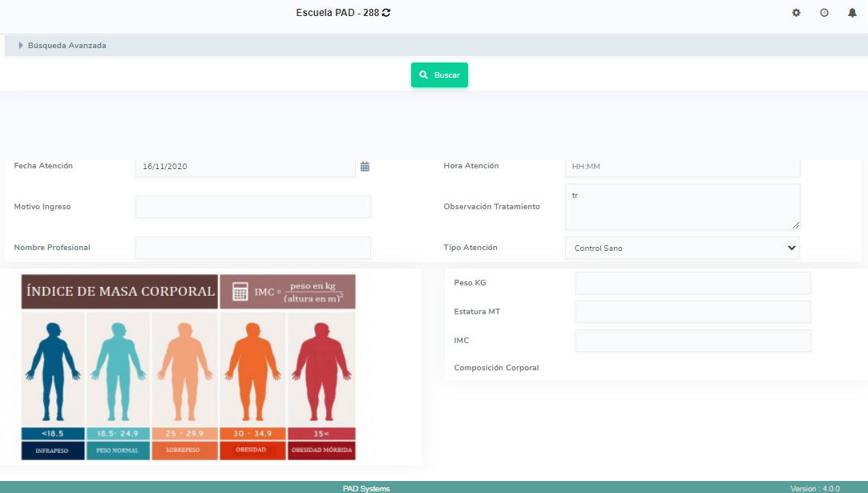Select the Nombre Profesional input
The width and height of the screenshot is (868, 493).
[253, 248]
